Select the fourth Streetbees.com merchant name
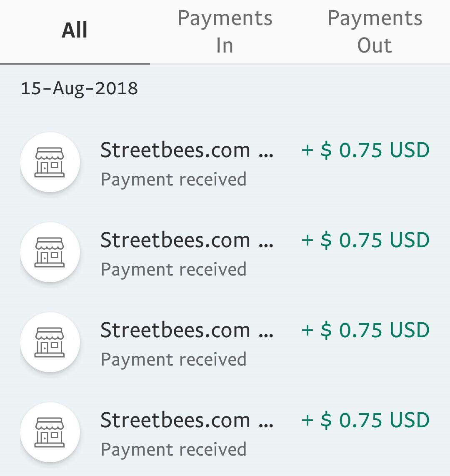This screenshot has height=476, width=450. pyautogui.click(x=187, y=421)
